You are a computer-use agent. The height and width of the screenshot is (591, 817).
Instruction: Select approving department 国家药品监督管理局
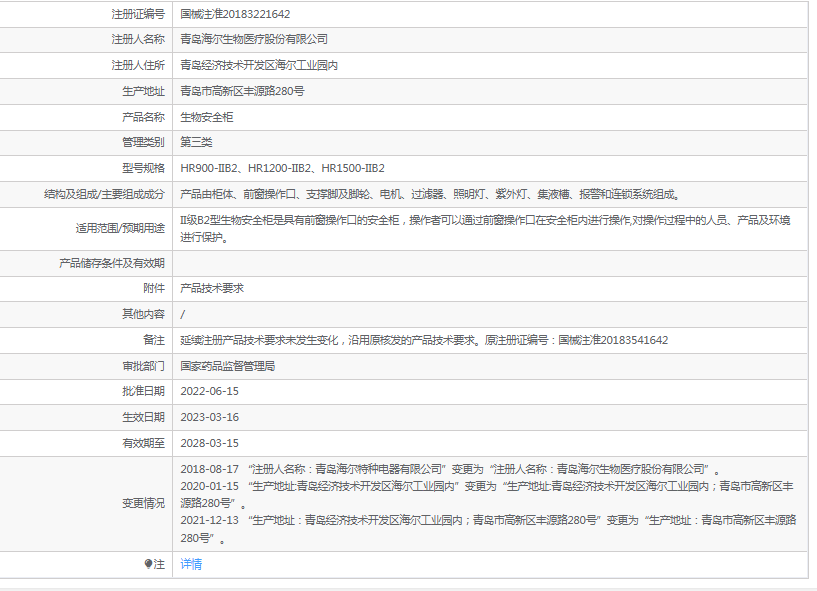tap(227, 366)
